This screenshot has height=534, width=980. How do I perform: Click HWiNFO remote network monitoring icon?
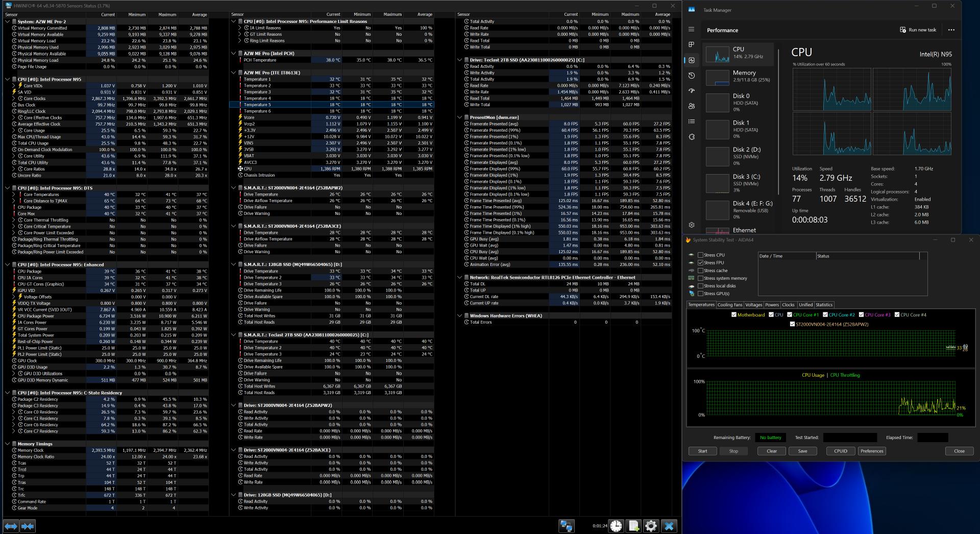pos(566,526)
